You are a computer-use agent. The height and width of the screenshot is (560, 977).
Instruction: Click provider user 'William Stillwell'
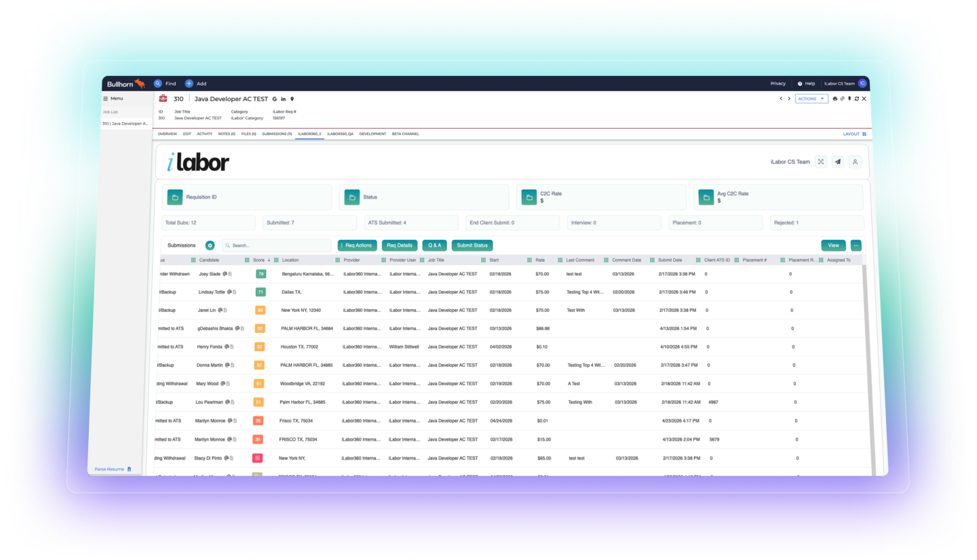click(x=404, y=346)
